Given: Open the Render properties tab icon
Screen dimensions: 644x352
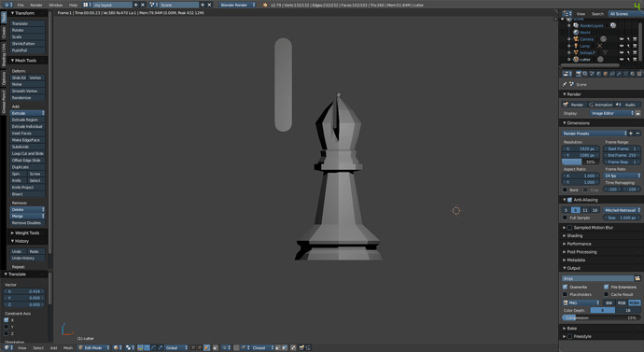Looking at the screenshot, I should (579, 74).
